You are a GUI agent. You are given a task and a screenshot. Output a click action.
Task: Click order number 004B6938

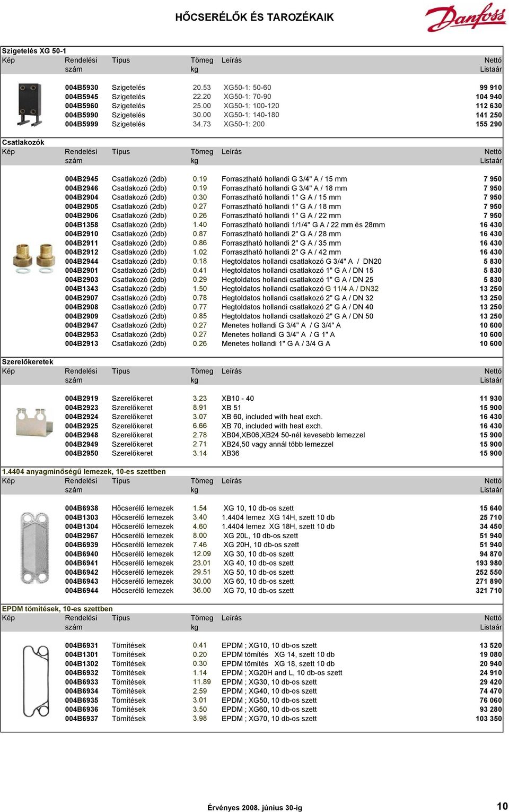(x=82, y=508)
